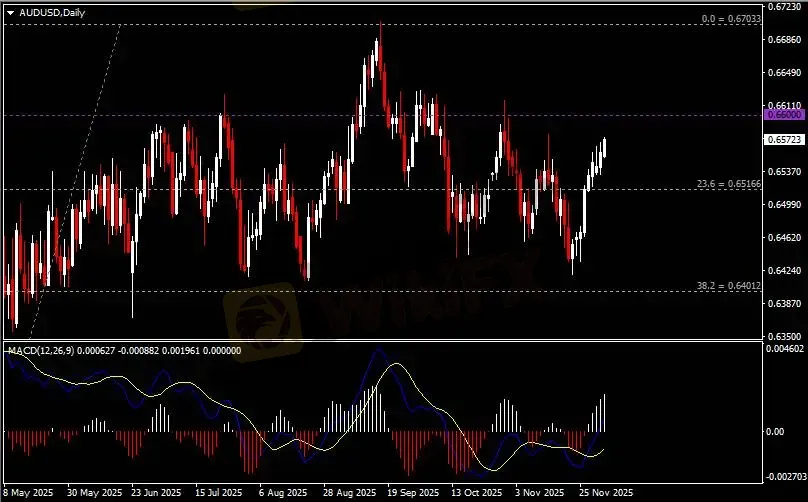Select the 8 May 2025 date marker
This screenshot has width=808, height=502.
pyautogui.click(x=28, y=493)
